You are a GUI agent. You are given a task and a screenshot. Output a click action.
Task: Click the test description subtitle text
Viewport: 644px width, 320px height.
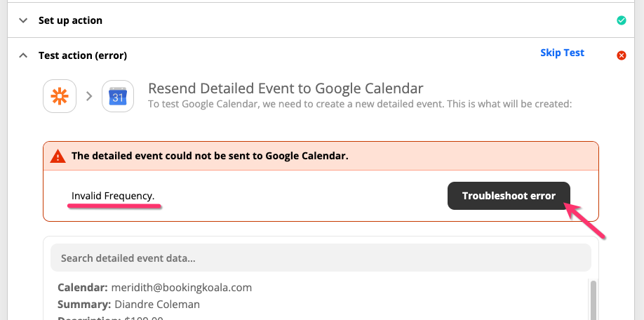coord(360,104)
